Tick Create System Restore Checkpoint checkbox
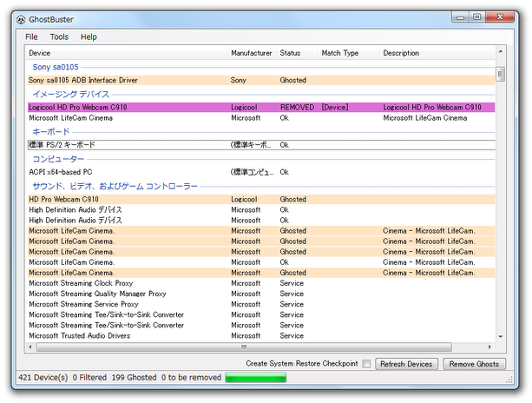This screenshot has height=403, width=532. [x=366, y=364]
